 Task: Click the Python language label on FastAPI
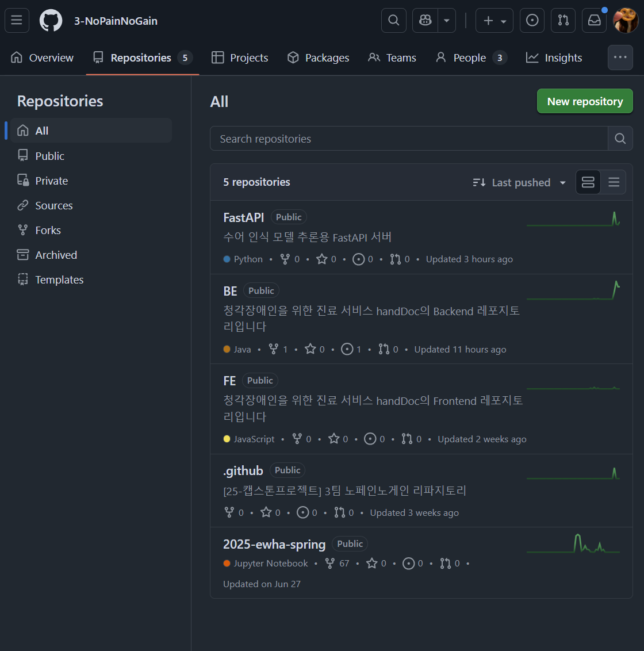pyautogui.click(x=248, y=259)
